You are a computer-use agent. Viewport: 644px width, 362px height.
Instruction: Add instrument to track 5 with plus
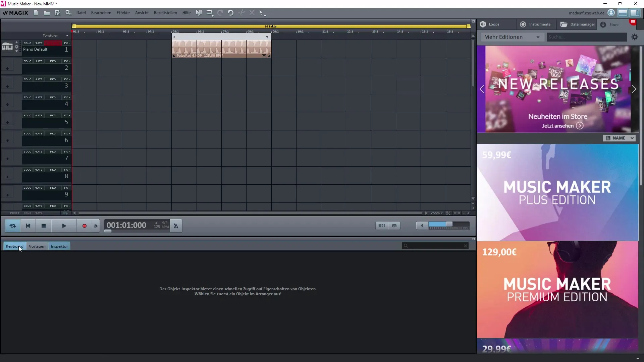(7, 123)
